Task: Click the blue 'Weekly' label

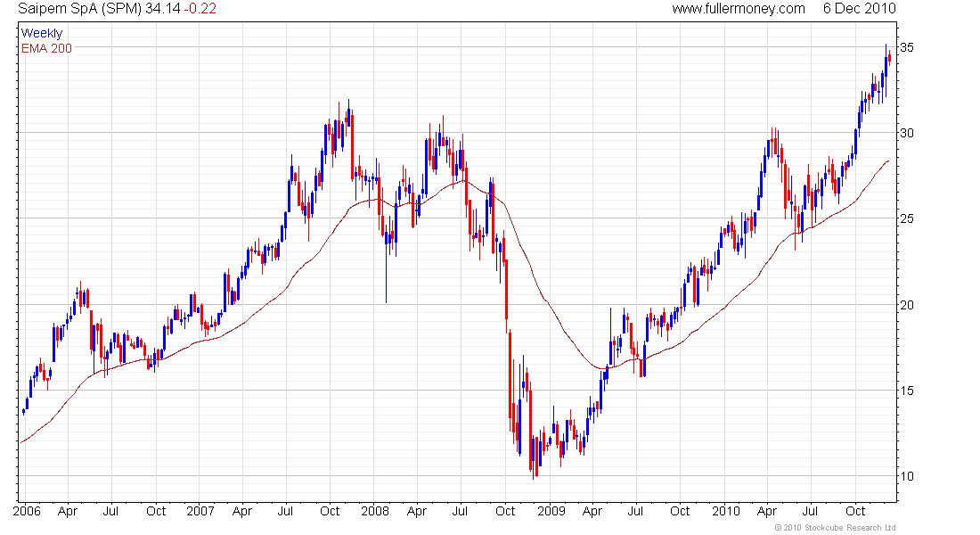Action: tap(42, 33)
